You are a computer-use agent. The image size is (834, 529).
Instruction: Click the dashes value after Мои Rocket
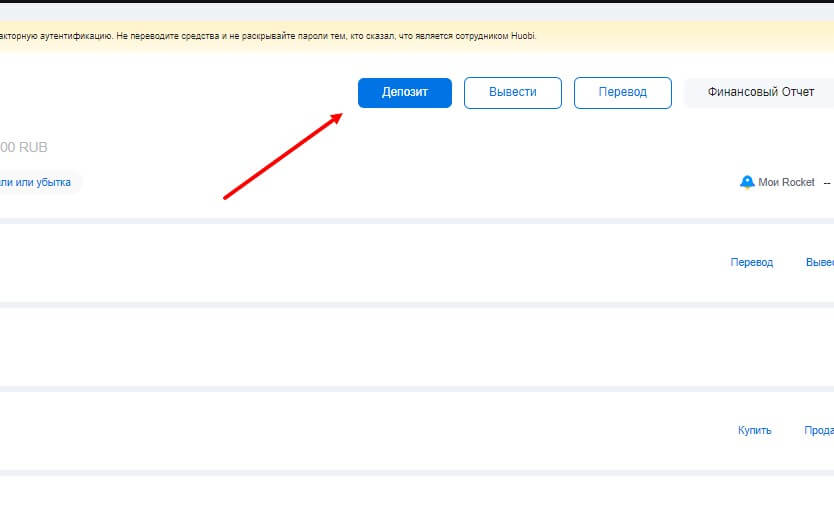coord(827,182)
